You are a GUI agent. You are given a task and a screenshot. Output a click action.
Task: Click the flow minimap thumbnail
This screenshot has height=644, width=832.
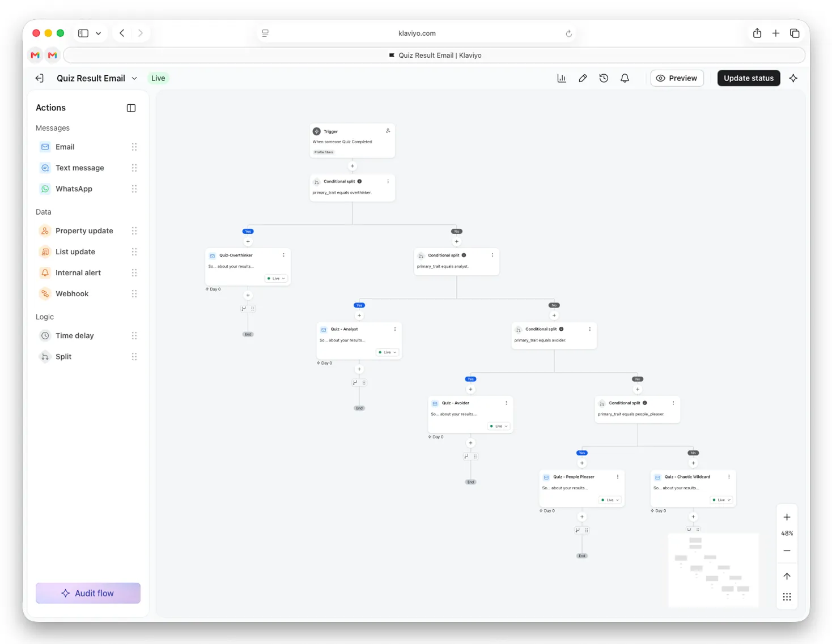[713, 570]
